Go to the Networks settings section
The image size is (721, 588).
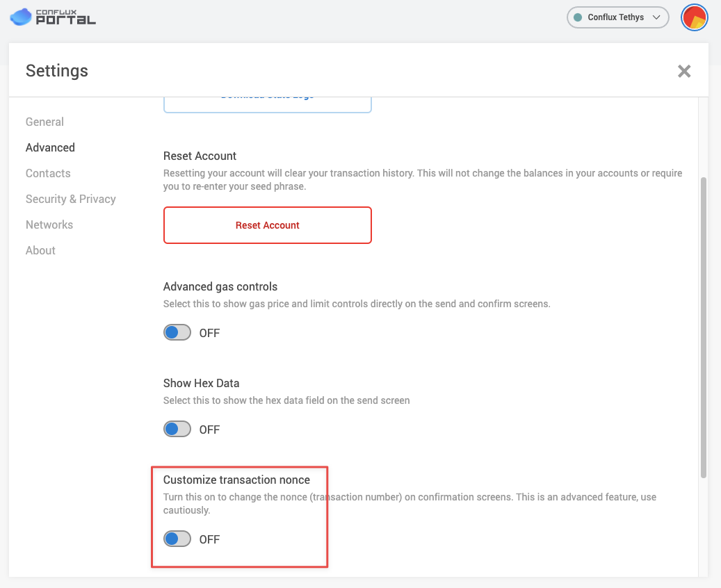[x=49, y=224]
